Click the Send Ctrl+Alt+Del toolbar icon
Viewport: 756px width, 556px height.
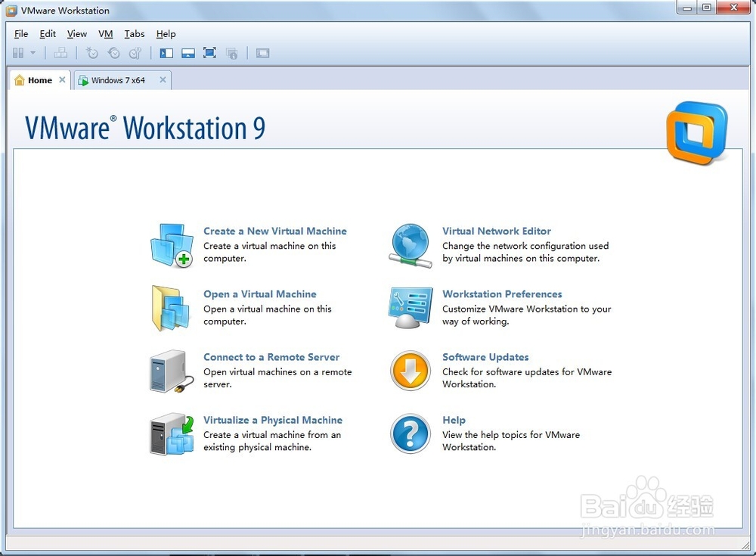tap(60, 53)
